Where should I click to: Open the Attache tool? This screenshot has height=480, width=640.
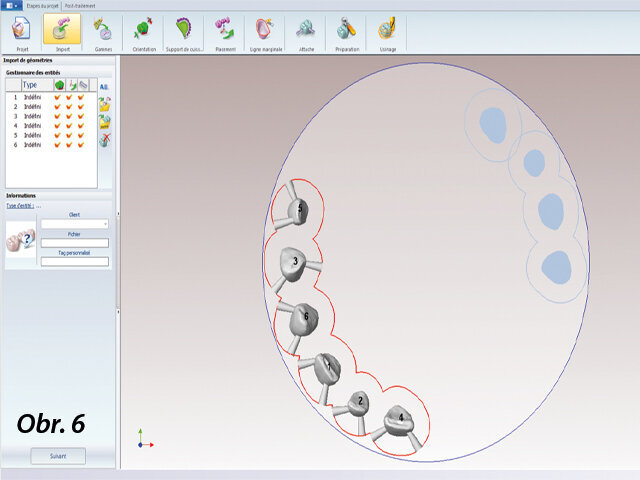coord(305,32)
